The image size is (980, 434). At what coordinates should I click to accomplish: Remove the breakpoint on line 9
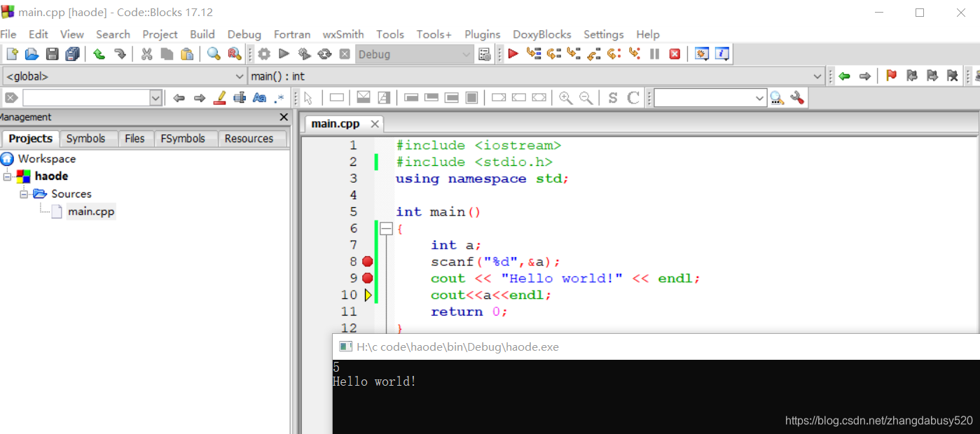(x=368, y=279)
